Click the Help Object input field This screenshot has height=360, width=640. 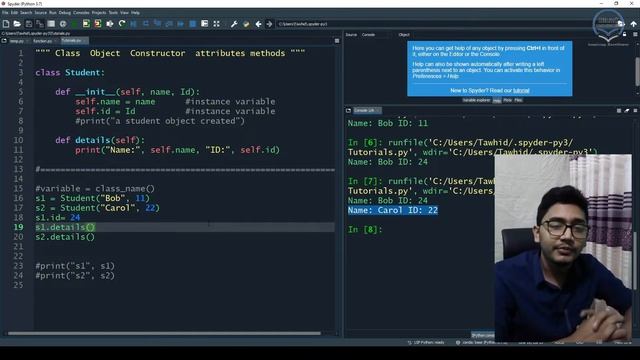tap(514, 35)
